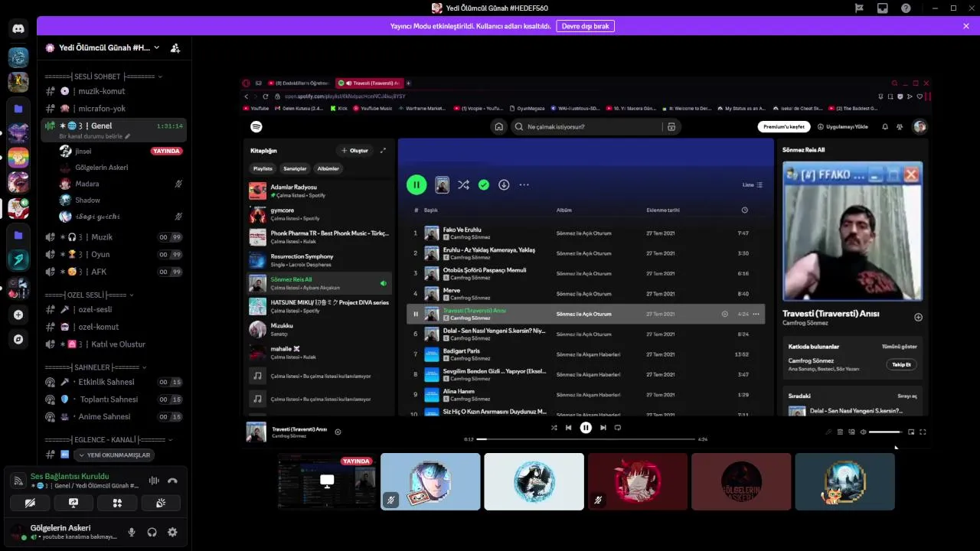Select the YAYINDA stream thumbnail tile

point(327,481)
